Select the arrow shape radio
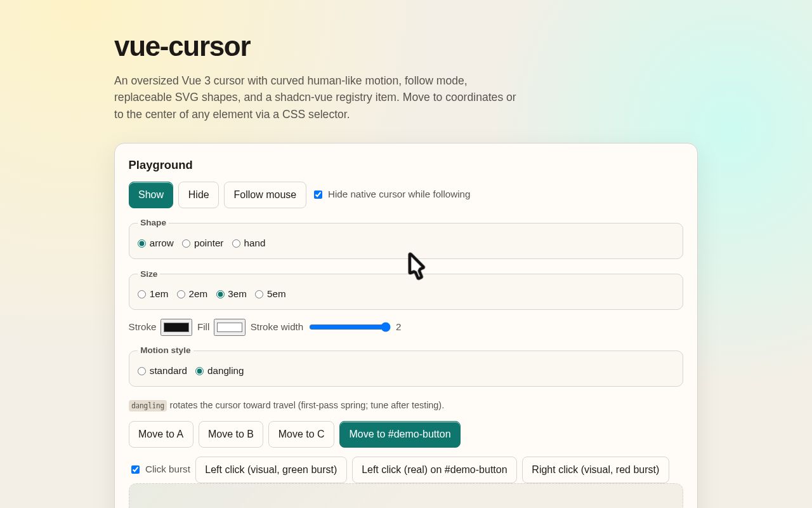The height and width of the screenshot is (508, 812). (x=141, y=243)
